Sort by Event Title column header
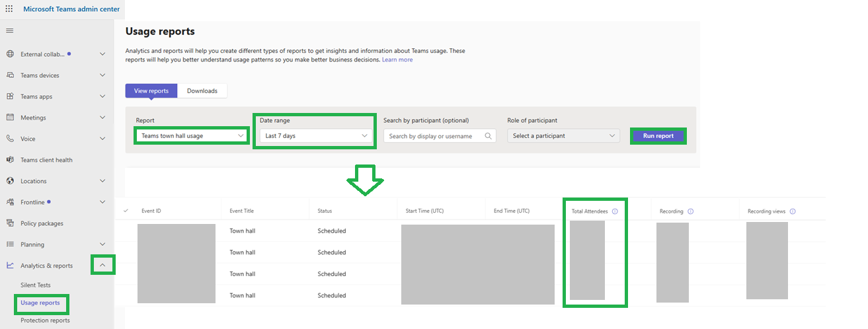This screenshot has width=868, height=329. pyautogui.click(x=241, y=211)
